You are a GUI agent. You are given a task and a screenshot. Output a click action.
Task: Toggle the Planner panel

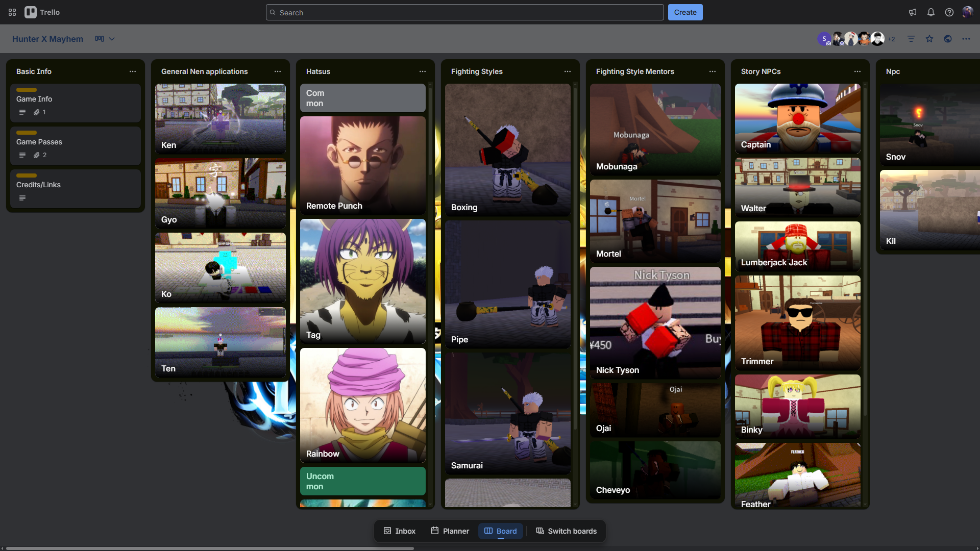pyautogui.click(x=450, y=531)
